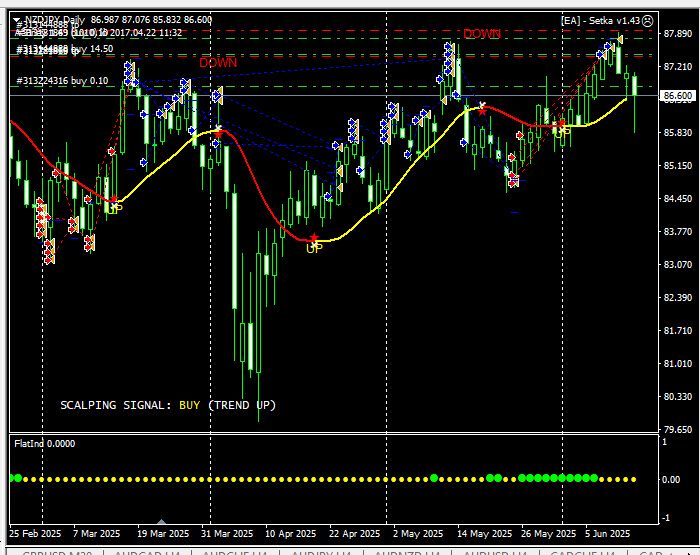Click the price scale value 82.390
The image size is (700, 555).
coord(678,297)
